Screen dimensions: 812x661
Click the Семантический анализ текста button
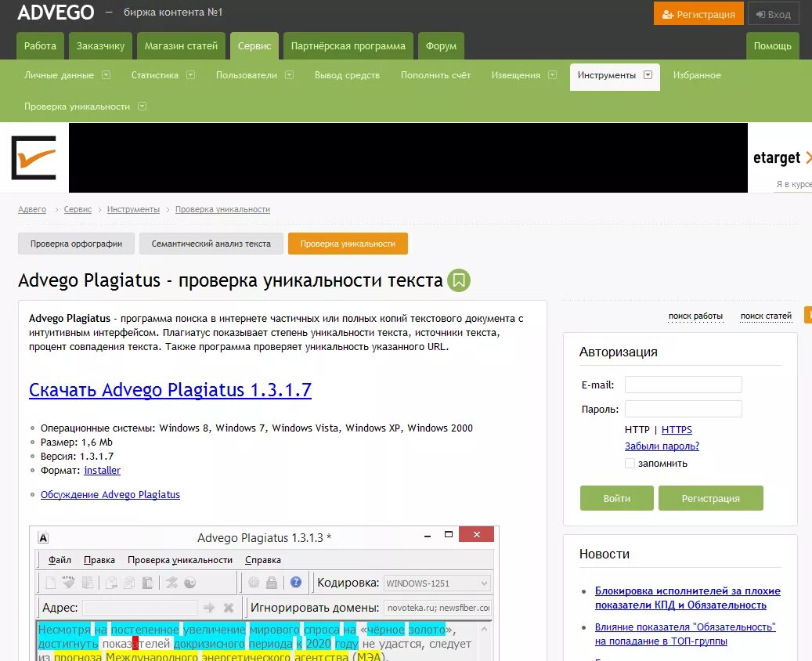[x=211, y=244]
